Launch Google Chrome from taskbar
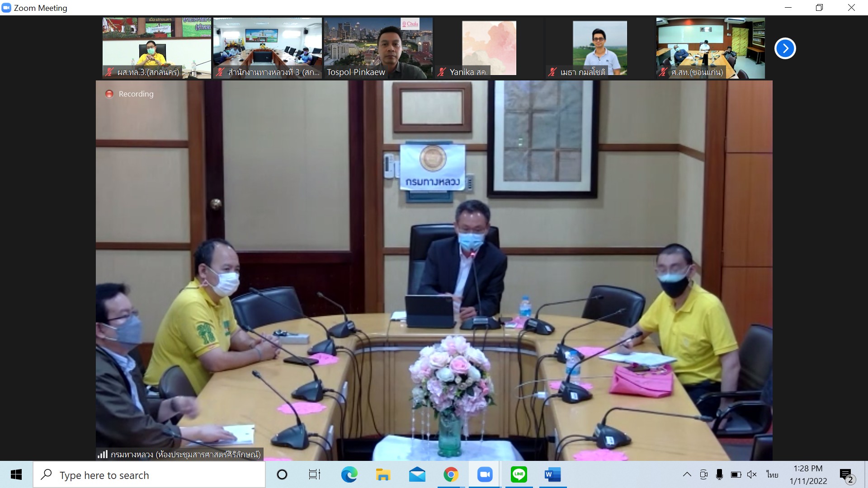Viewport: 868px width, 488px height. pyautogui.click(x=451, y=474)
